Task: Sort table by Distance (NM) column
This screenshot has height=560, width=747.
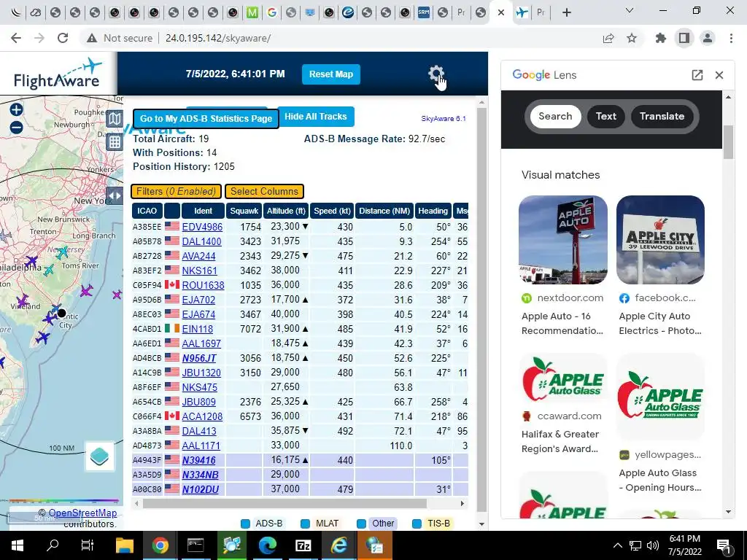Action: tap(384, 211)
